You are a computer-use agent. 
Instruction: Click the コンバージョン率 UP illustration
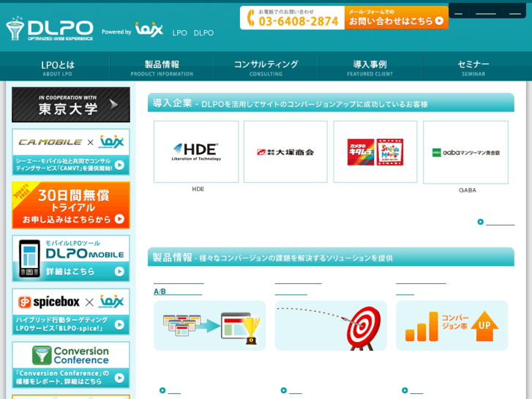click(x=452, y=325)
